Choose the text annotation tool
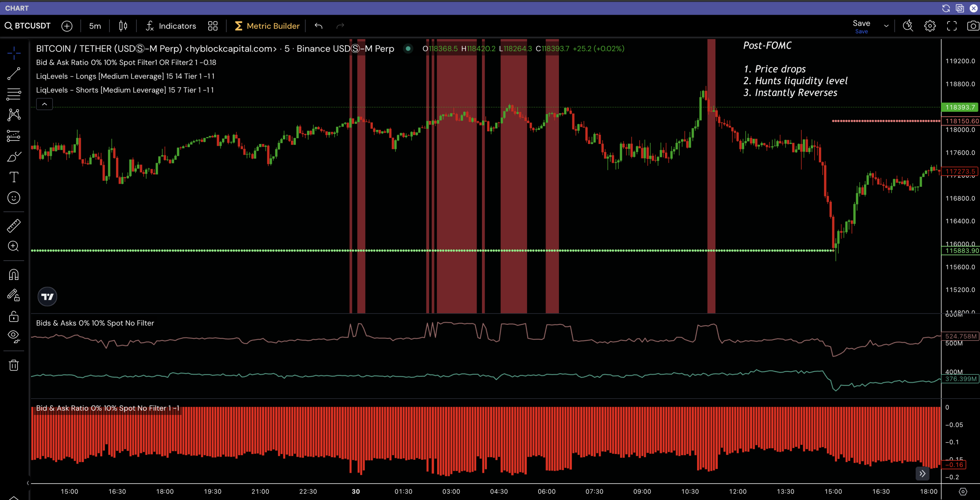 (14, 177)
